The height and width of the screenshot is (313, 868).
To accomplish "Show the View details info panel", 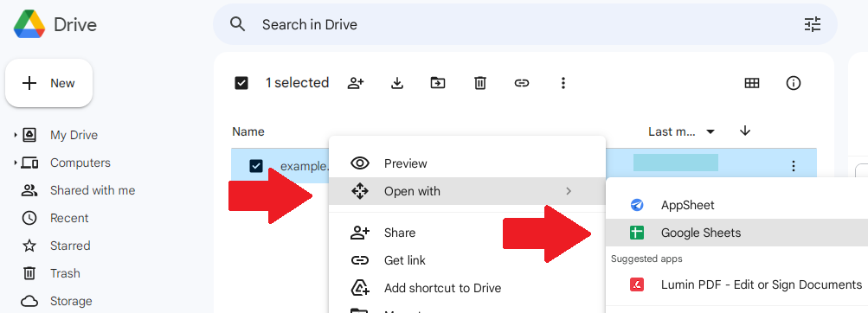I will 794,83.
